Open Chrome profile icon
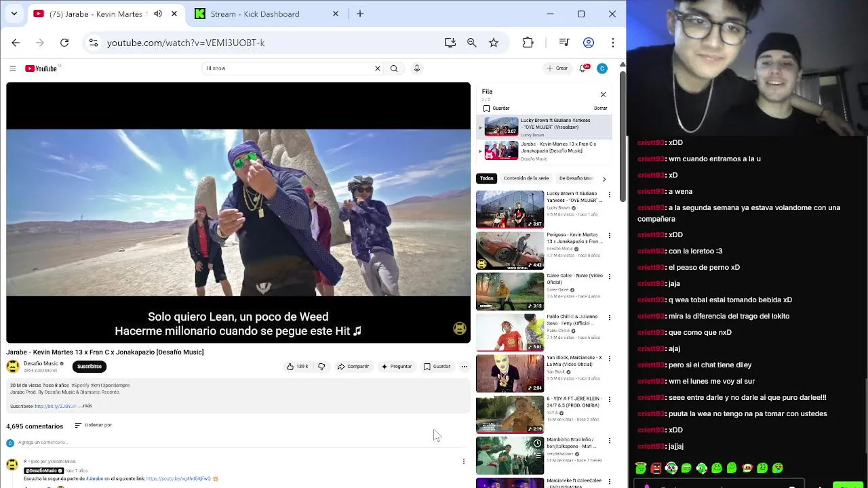The image size is (868, 488). (589, 43)
